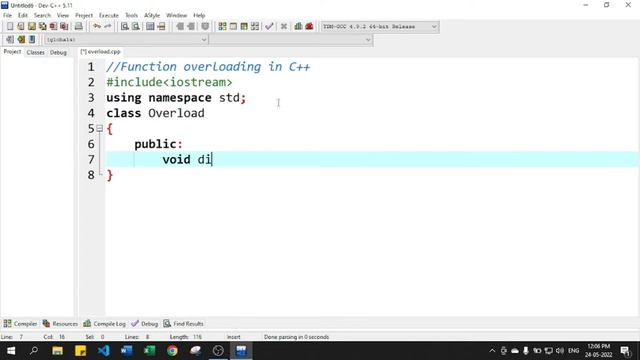Click the 'class Overload' line in editor

155,113
